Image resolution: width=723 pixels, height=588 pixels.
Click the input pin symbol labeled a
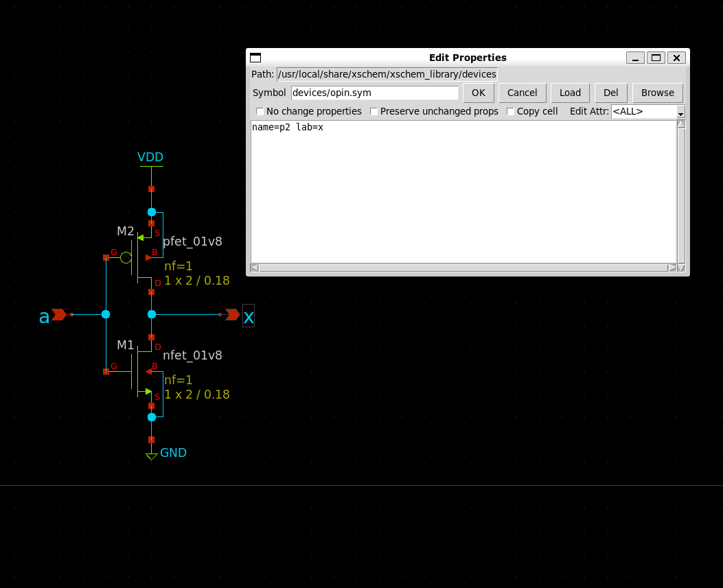coord(59,314)
